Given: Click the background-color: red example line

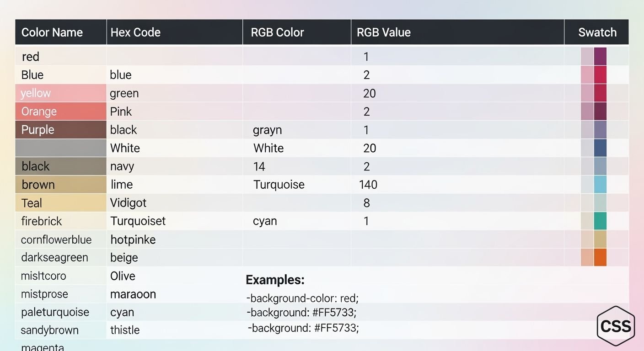Looking at the screenshot, I should 302,298.
